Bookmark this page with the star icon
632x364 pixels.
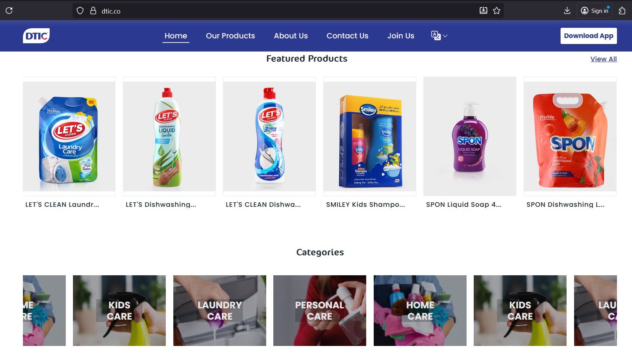tap(497, 11)
